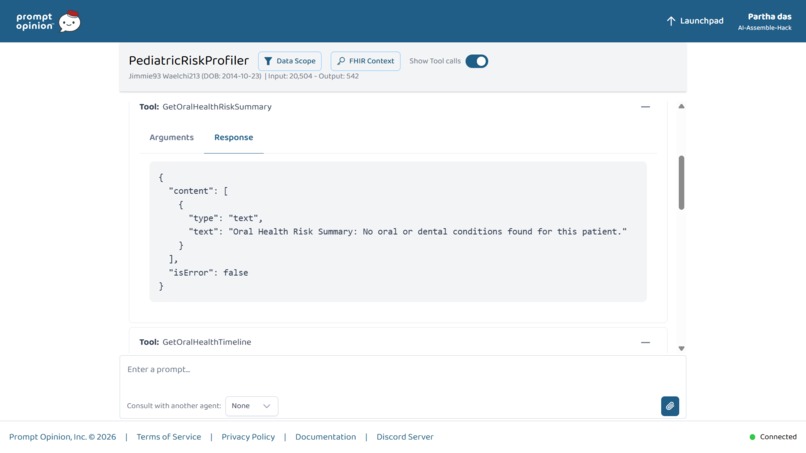Click the scroll down arrow of chat
This screenshot has width=806, height=453.
pyautogui.click(x=681, y=349)
